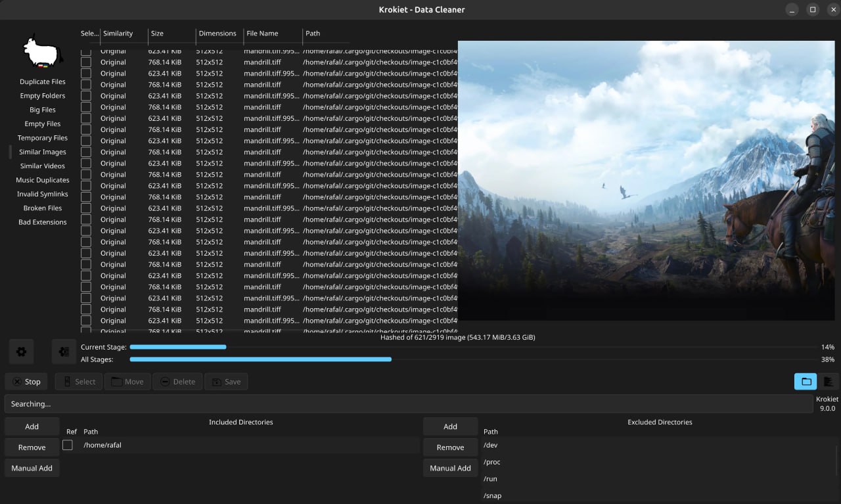Click the landscape image preview

646,181
